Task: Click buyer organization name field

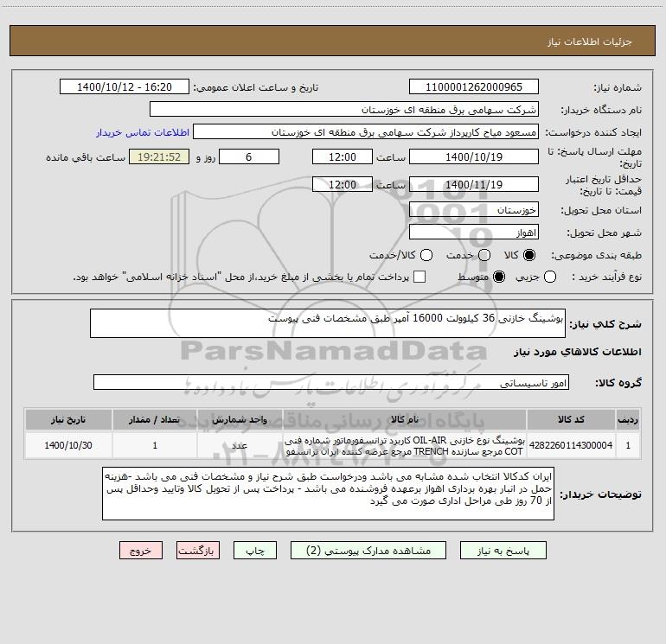Action: coord(344,110)
